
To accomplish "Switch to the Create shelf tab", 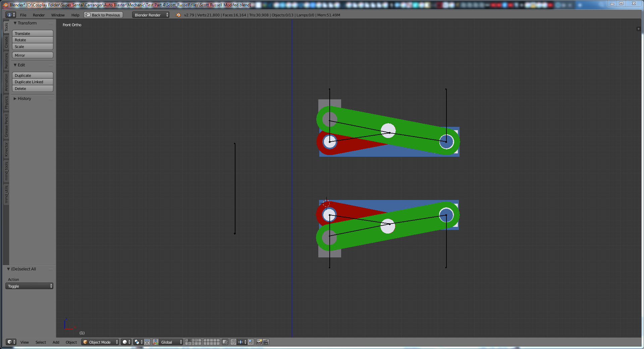I will coord(6,42).
